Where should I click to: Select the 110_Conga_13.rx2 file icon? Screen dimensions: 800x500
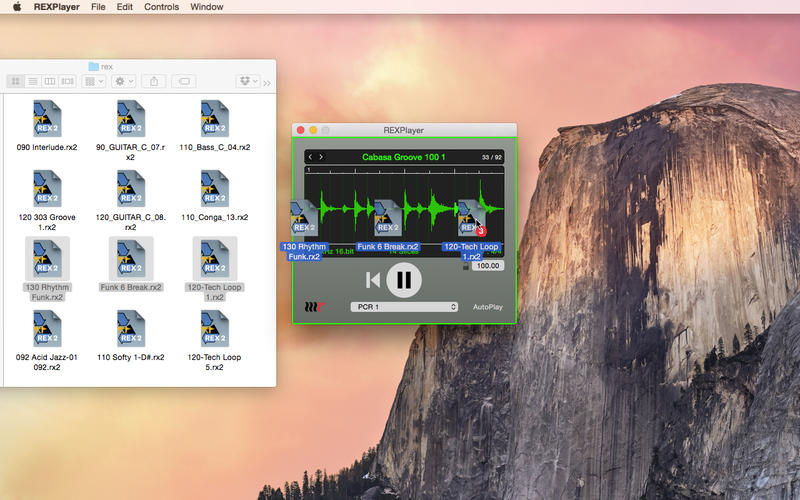click(214, 188)
